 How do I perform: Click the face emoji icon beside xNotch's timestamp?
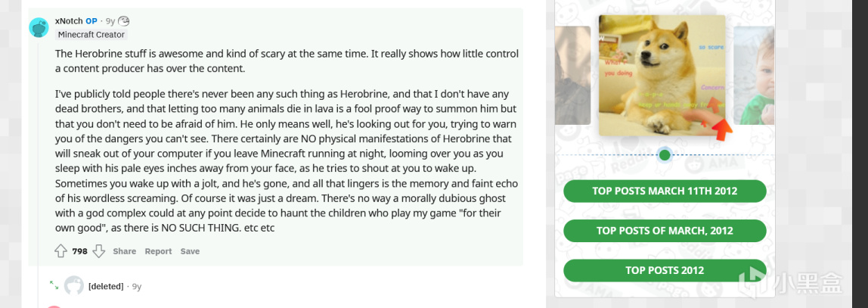pyautogui.click(x=124, y=21)
